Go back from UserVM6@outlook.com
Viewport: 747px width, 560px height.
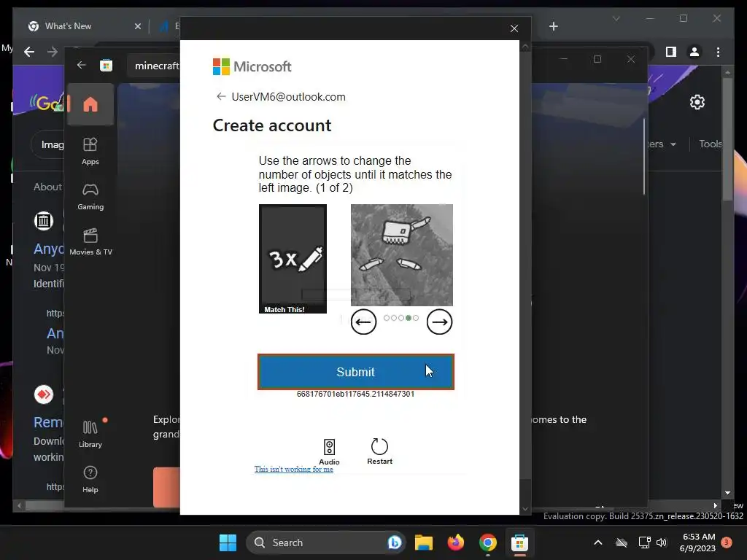(221, 97)
